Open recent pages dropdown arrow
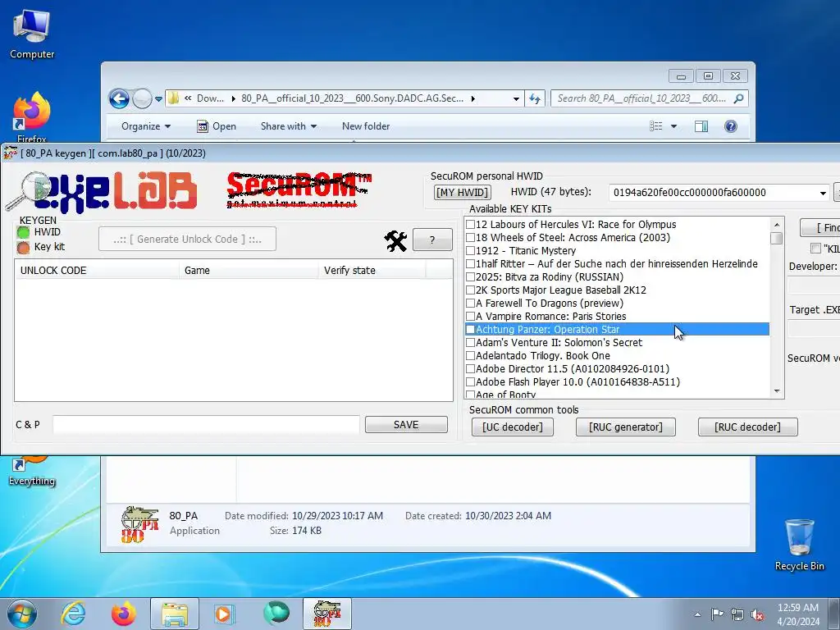Screen dimensions: 840x630 point(158,99)
